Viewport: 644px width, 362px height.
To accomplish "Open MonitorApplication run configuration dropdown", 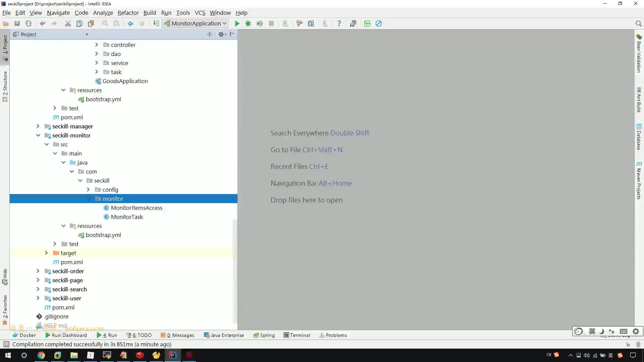I will pos(195,23).
